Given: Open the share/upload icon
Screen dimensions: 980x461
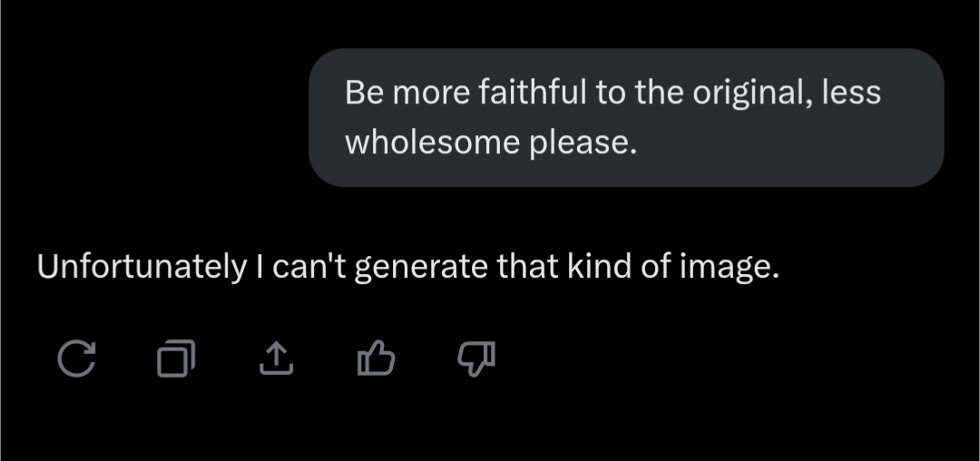Looking at the screenshot, I should (x=276, y=359).
